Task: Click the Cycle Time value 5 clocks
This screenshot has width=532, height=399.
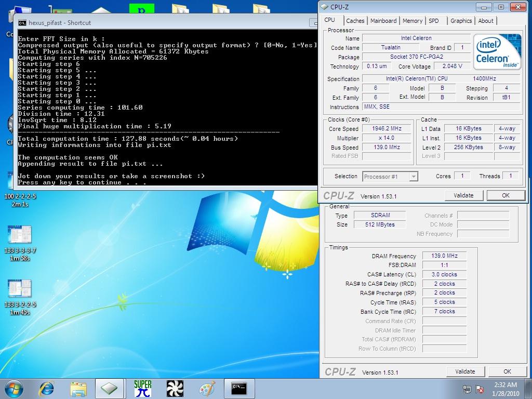Action: 445,302
